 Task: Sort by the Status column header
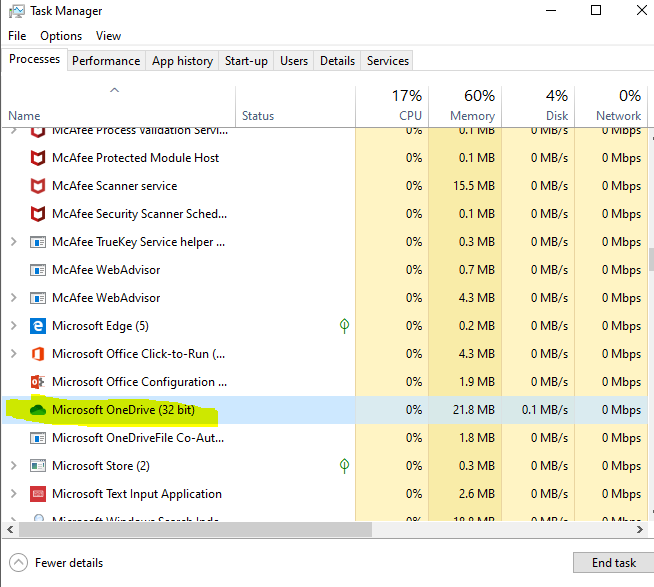[295, 106]
